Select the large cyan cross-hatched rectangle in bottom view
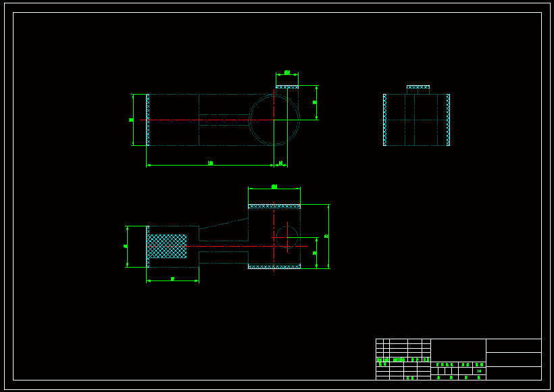This screenshot has width=554, height=392. (x=166, y=247)
